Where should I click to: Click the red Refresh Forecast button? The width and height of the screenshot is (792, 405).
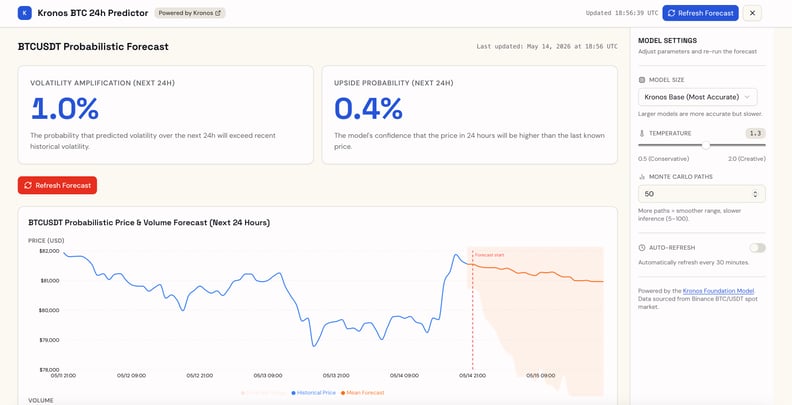[57, 185]
